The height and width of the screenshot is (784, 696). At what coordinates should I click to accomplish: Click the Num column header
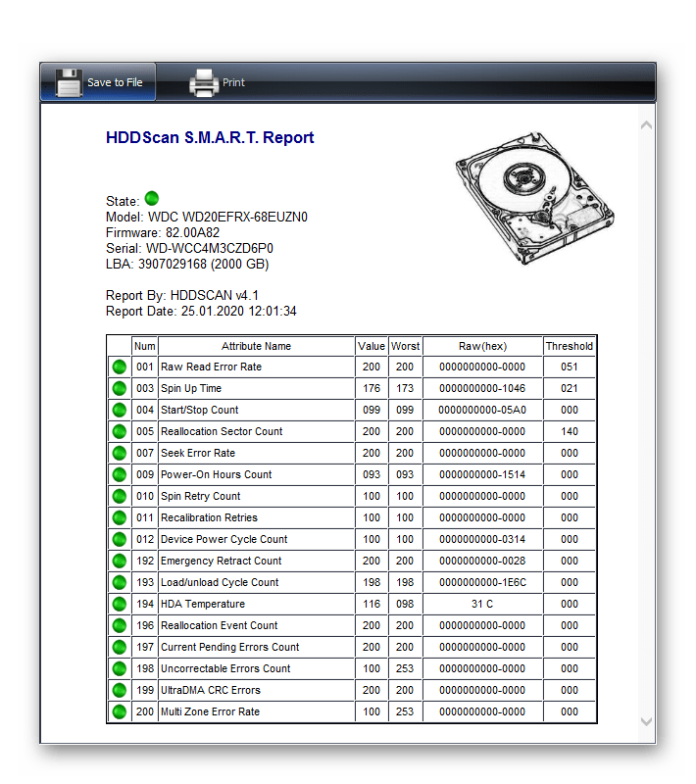click(x=144, y=346)
